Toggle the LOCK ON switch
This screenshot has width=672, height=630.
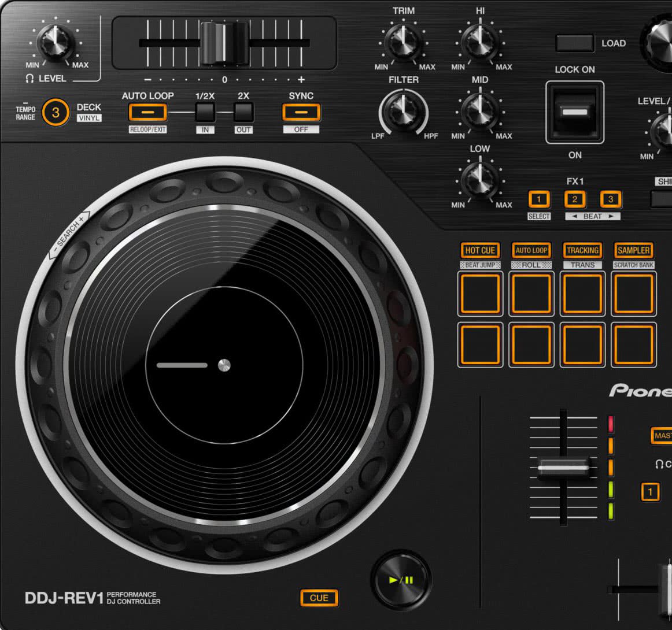(574, 111)
